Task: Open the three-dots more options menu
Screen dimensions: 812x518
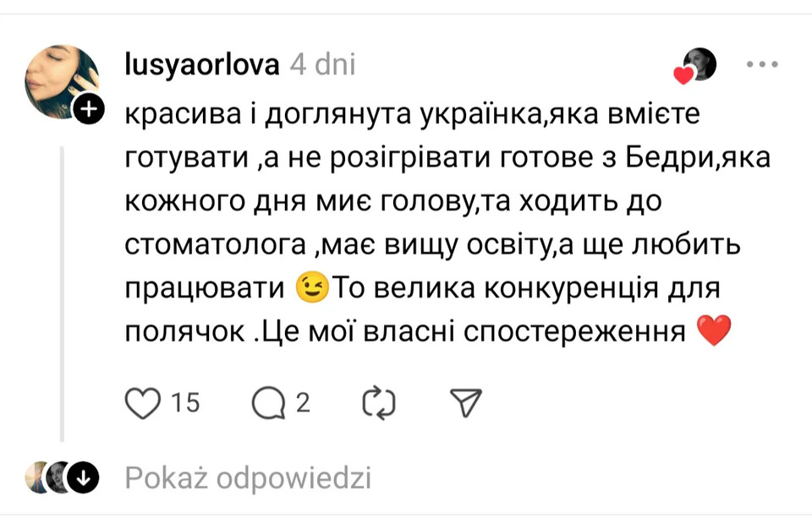Action: (x=762, y=64)
